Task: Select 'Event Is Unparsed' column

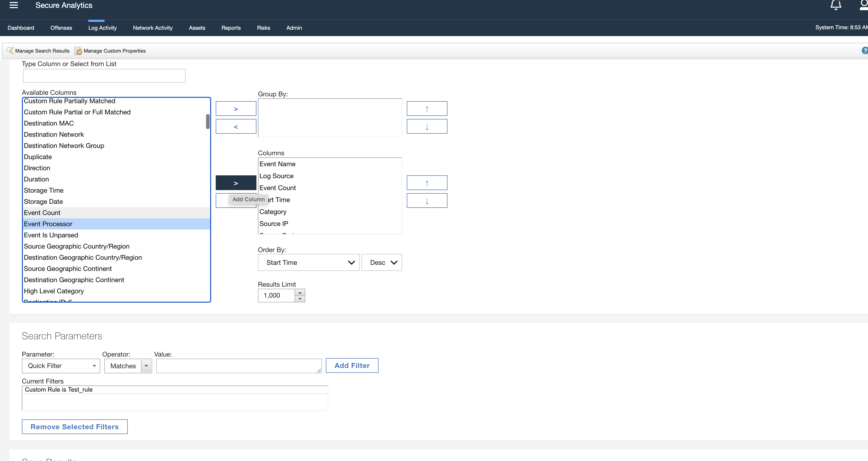Action: [117, 235]
